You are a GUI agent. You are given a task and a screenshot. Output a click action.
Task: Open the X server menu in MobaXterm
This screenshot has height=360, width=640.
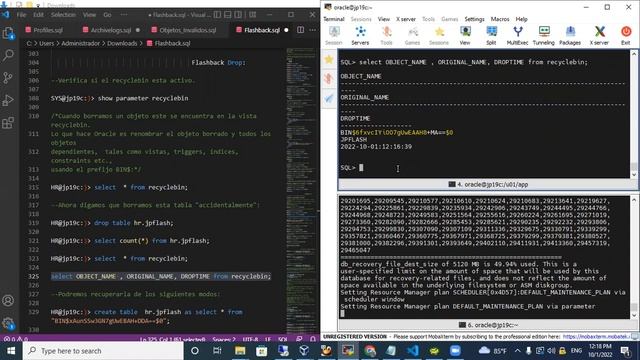[406, 19]
